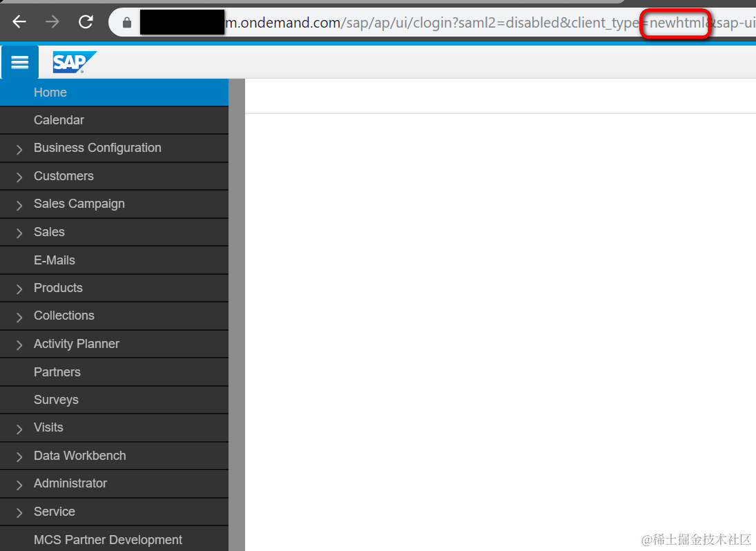Expand the Customers menu
Image resolution: width=756 pixels, height=551 pixels.
coord(64,176)
